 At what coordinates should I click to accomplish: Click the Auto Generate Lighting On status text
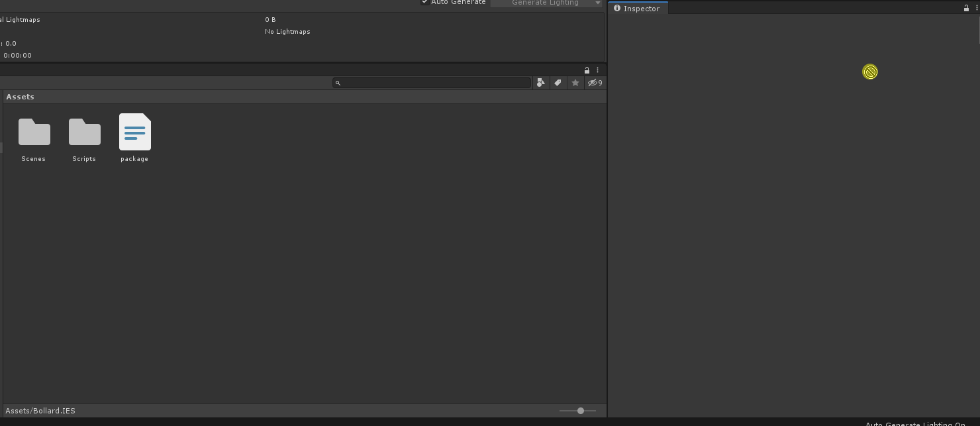click(x=915, y=424)
